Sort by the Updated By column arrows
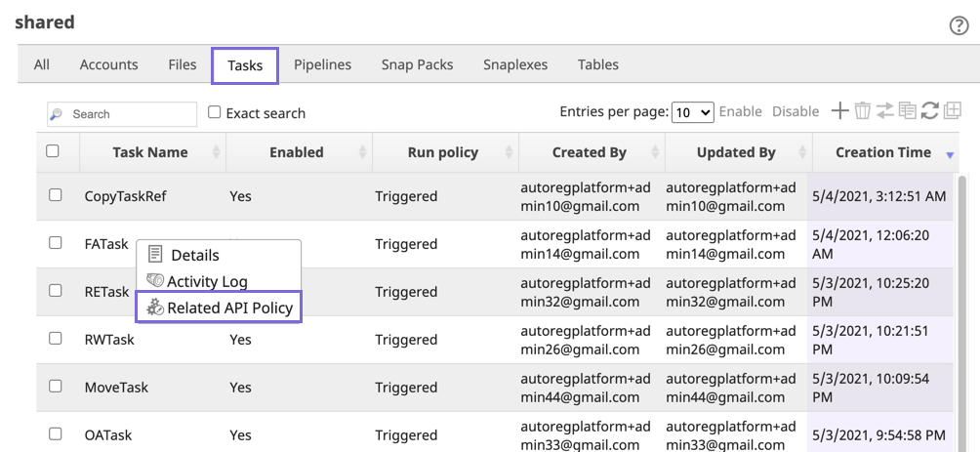The image size is (980, 452). [802, 152]
